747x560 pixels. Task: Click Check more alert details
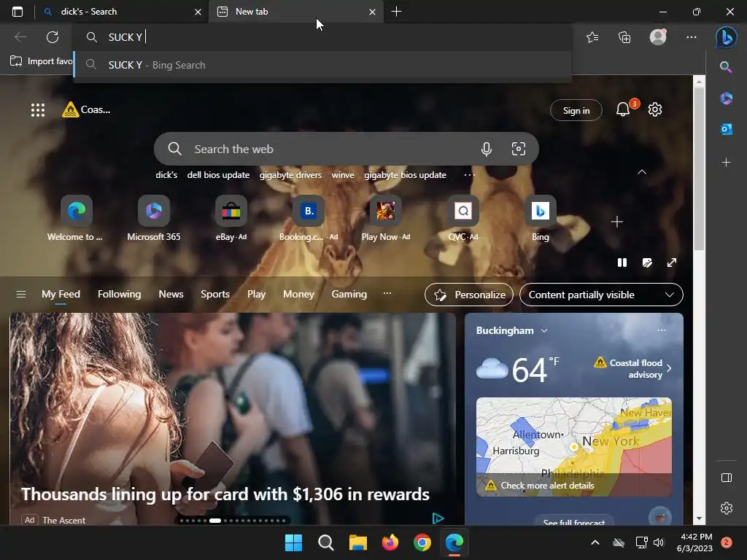(547, 486)
